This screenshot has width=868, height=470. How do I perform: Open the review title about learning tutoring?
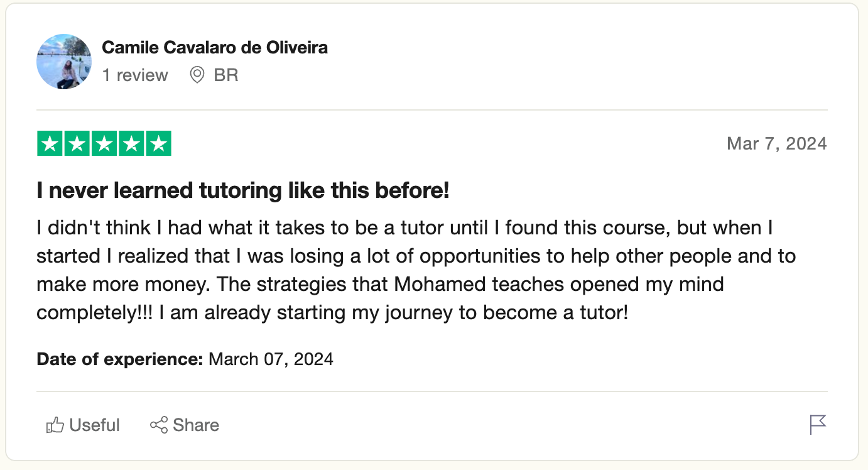pos(243,190)
